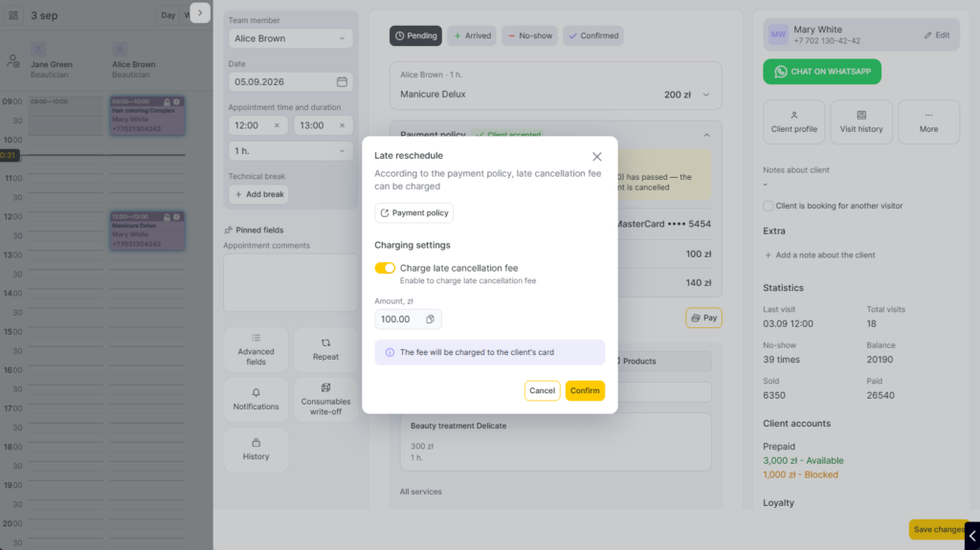Copy the amount with the copy icon
The height and width of the screenshot is (550, 980).
[430, 319]
